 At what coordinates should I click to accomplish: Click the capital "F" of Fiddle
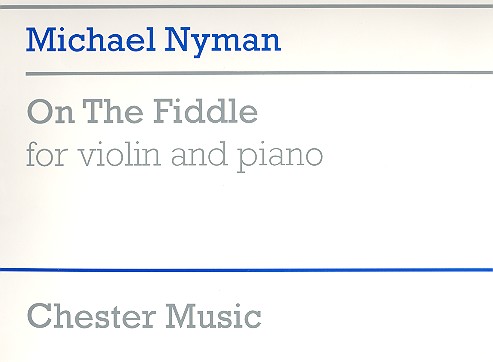point(164,111)
